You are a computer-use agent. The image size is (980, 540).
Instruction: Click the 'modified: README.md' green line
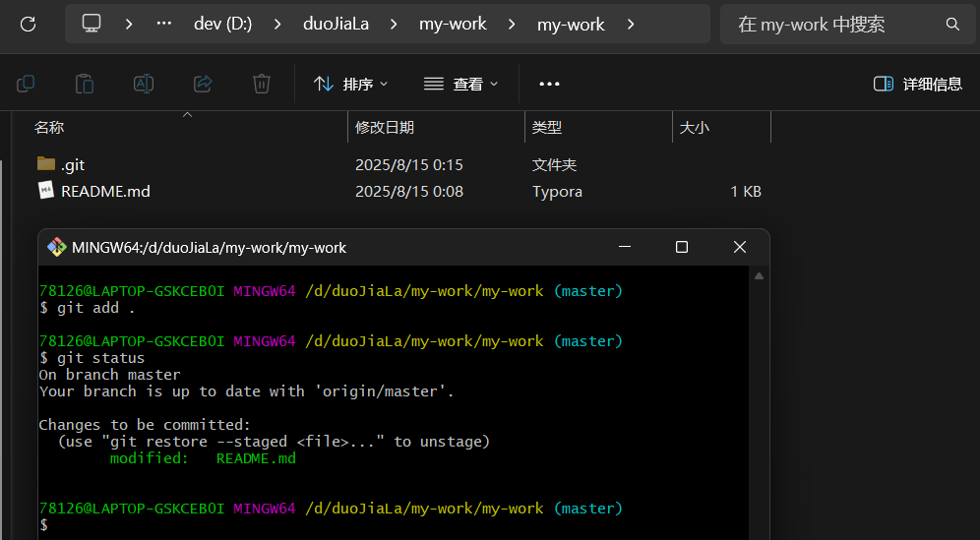coord(203,458)
